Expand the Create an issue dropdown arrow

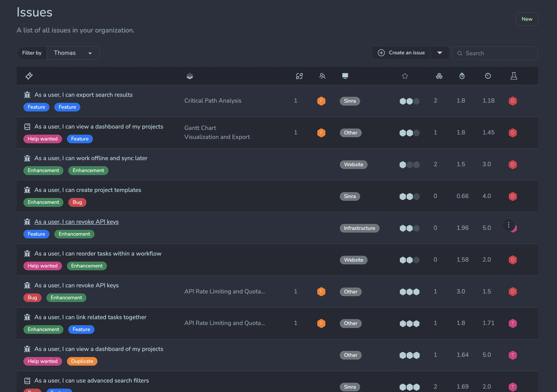tap(440, 53)
